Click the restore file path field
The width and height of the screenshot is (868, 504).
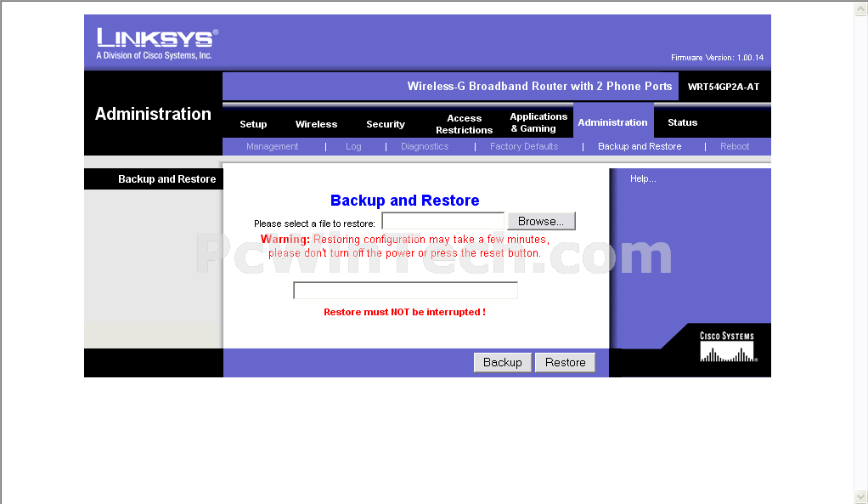click(x=442, y=221)
